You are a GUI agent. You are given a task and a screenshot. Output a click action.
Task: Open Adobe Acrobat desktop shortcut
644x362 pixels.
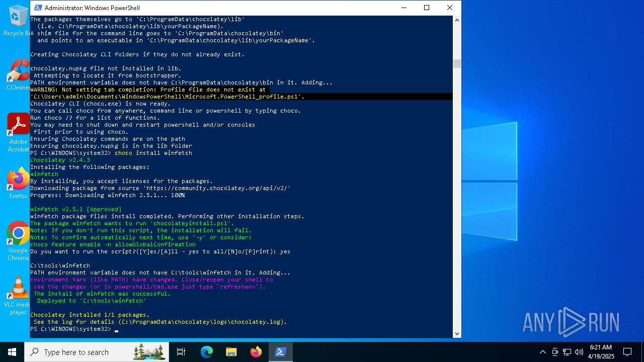(x=18, y=133)
